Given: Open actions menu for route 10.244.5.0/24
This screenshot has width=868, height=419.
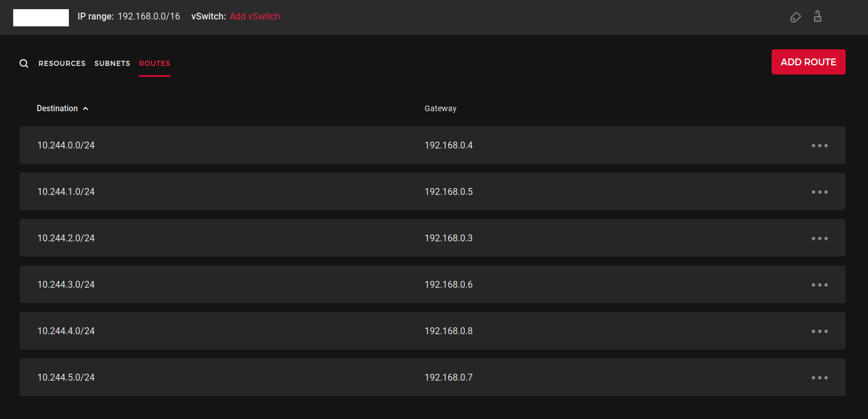Looking at the screenshot, I should tap(819, 377).
